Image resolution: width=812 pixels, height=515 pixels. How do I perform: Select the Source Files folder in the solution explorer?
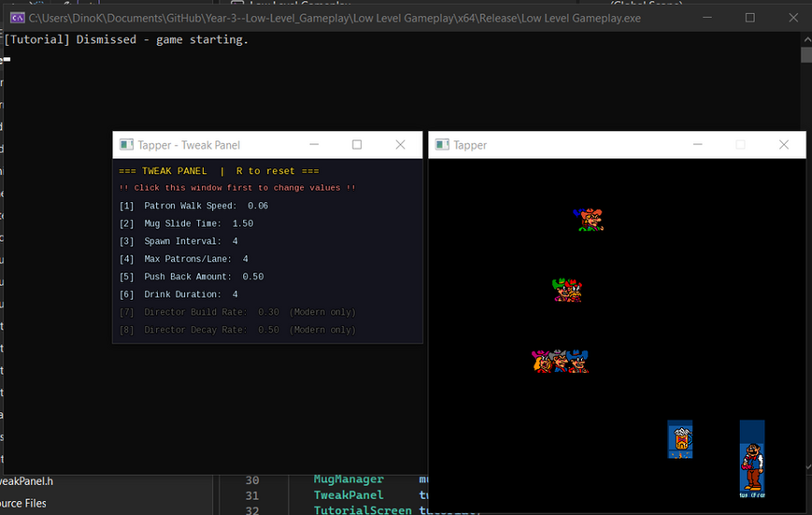click(x=23, y=503)
